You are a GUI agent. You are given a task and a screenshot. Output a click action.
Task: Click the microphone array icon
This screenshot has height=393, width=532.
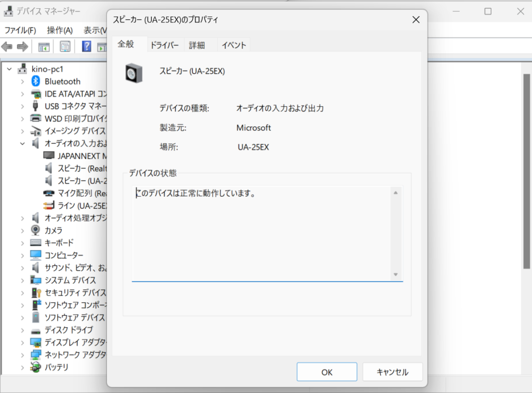[x=49, y=193]
